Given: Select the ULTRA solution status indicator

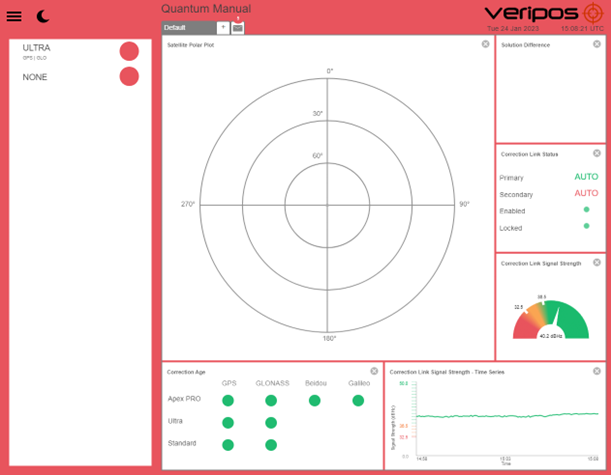Looking at the screenshot, I should pyautogui.click(x=129, y=51).
